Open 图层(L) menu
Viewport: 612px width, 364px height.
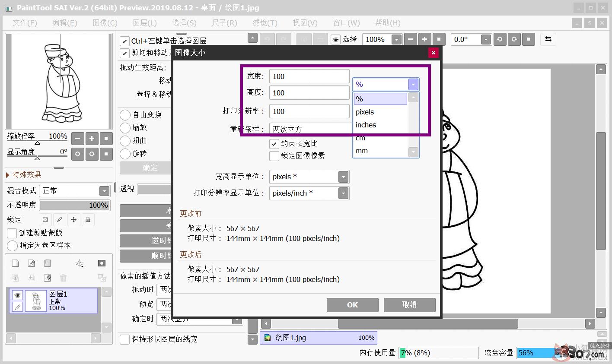pyautogui.click(x=145, y=23)
